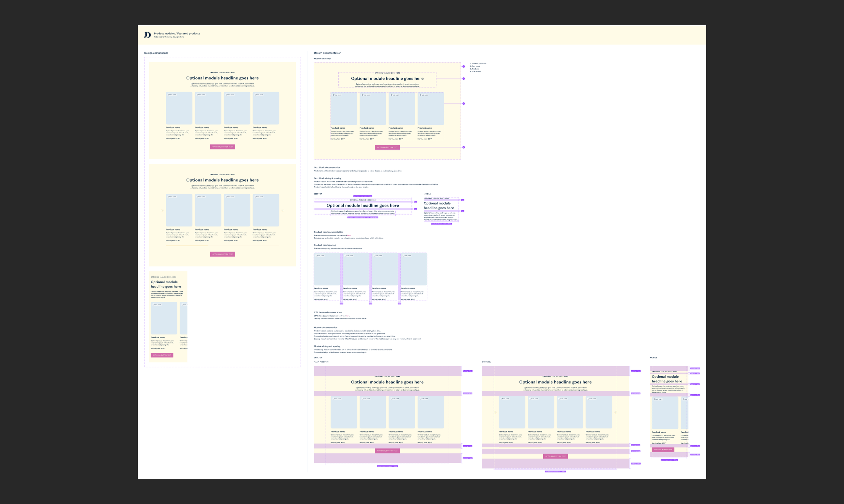Click the right carousel chevron in design components
This screenshot has width=844, height=504.
point(283,210)
